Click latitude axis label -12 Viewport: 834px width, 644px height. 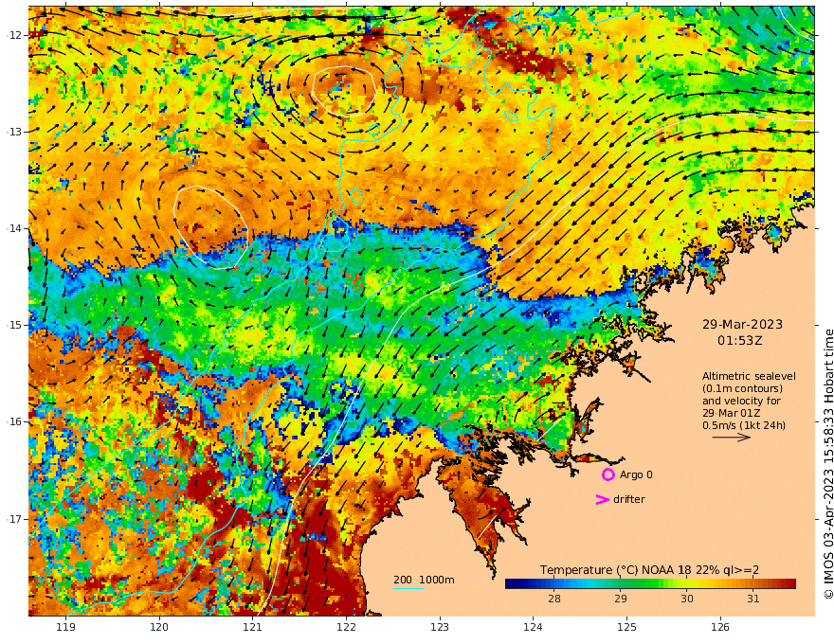[x=13, y=35]
